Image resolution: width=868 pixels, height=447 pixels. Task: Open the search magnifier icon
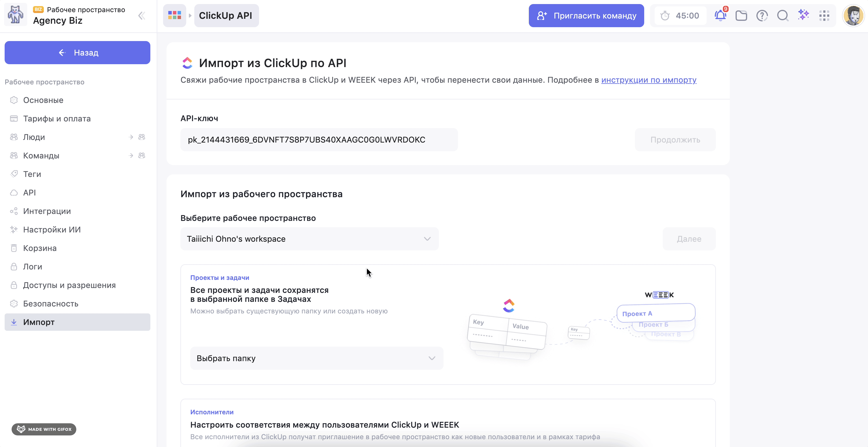(x=782, y=16)
